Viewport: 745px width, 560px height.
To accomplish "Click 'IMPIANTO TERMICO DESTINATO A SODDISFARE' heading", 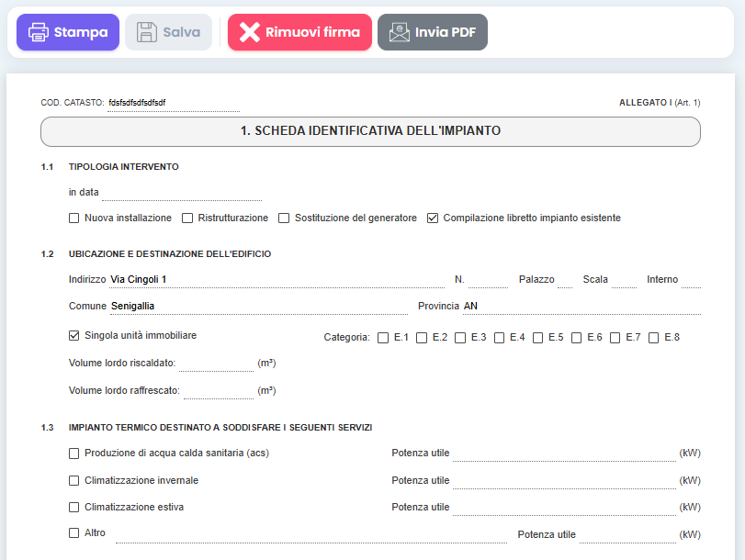I will click(220, 428).
